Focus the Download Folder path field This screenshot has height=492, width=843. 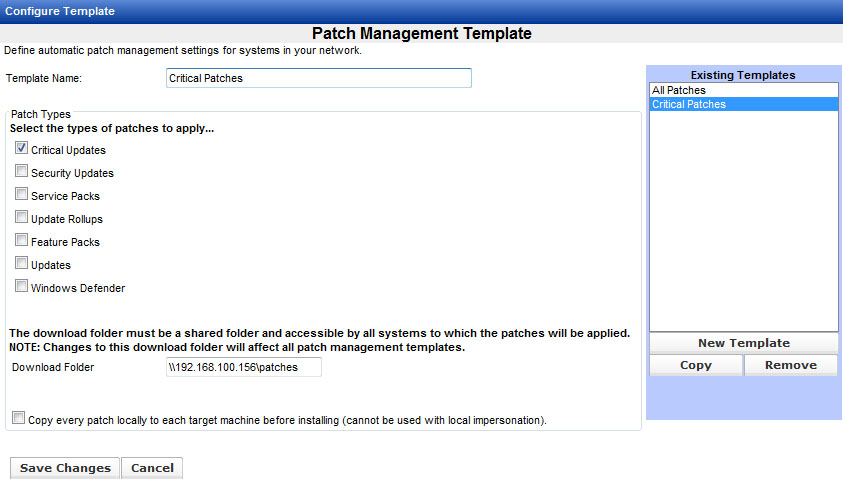coord(244,367)
